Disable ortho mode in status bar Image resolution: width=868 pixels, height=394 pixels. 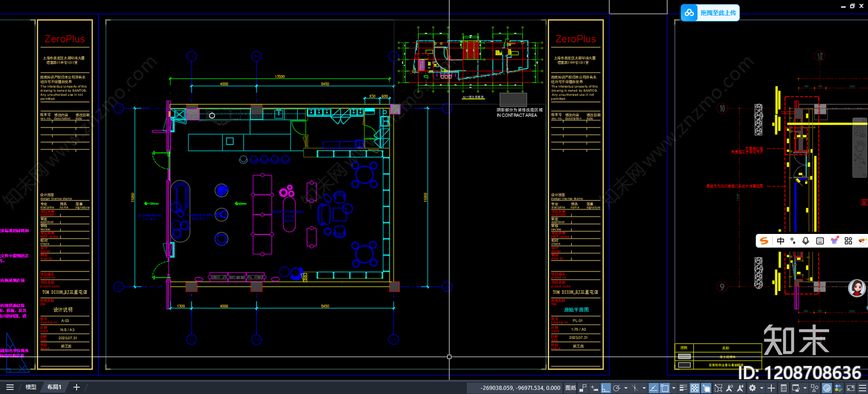605,388
